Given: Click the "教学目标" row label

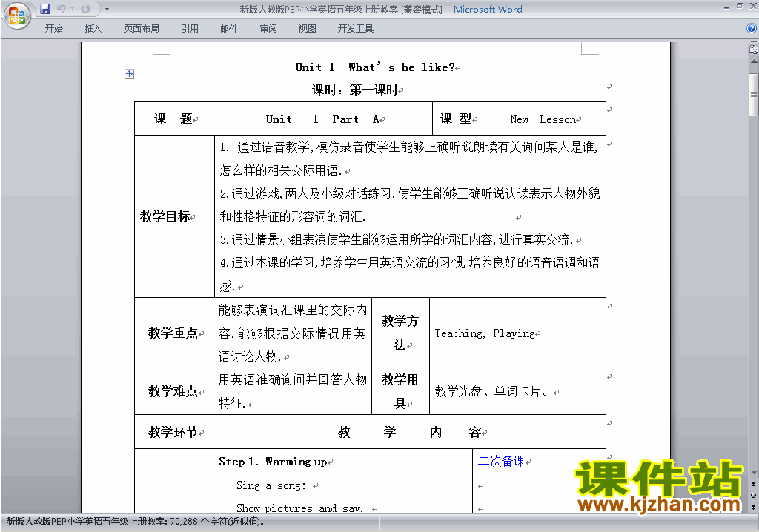Looking at the screenshot, I should [165, 216].
